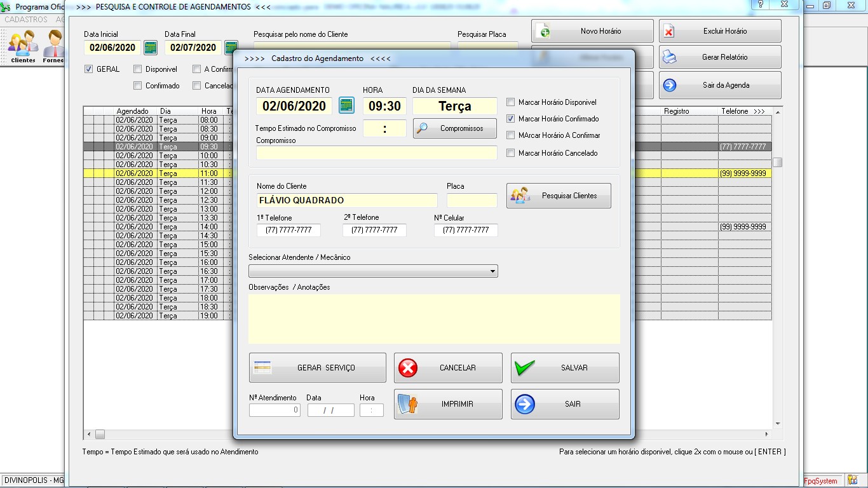The height and width of the screenshot is (488, 868).
Task: Open the Data Inicial calendar picker
Action: coord(150,48)
